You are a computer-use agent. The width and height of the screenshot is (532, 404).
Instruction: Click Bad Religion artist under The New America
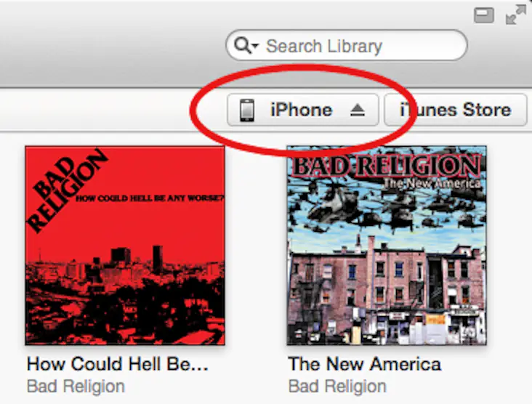point(337,387)
